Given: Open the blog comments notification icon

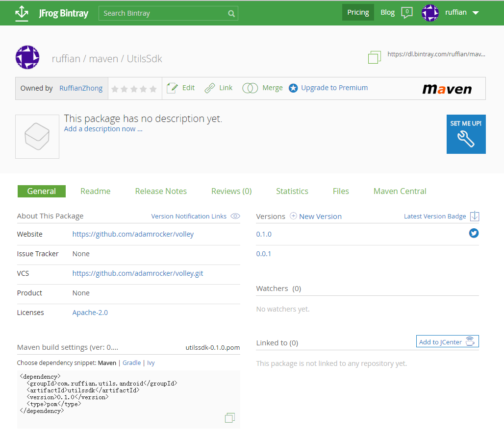Looking at the screenshot, I should coord(406,13).
